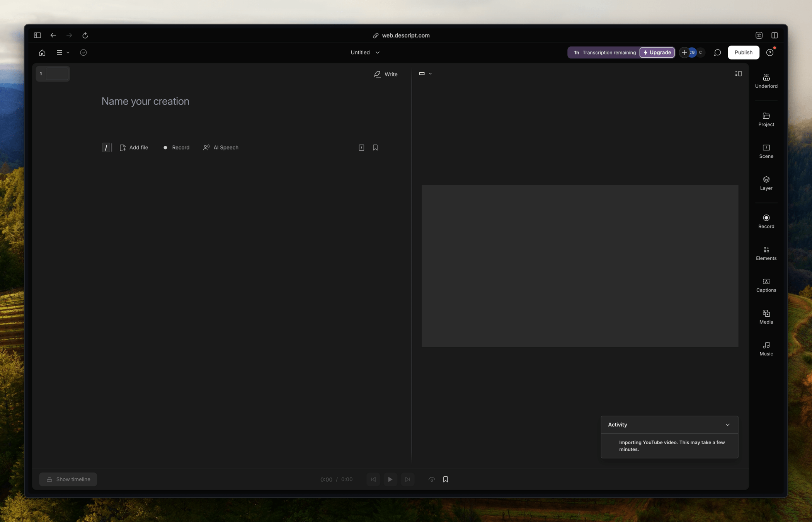This screenshot has width=812, height=522.
Task: Open the Layer panel
Action: pos(766,183)
